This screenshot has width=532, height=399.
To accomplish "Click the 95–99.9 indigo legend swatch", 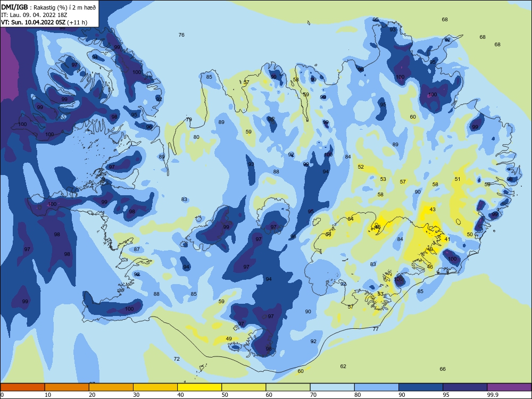I will (465, 387).
